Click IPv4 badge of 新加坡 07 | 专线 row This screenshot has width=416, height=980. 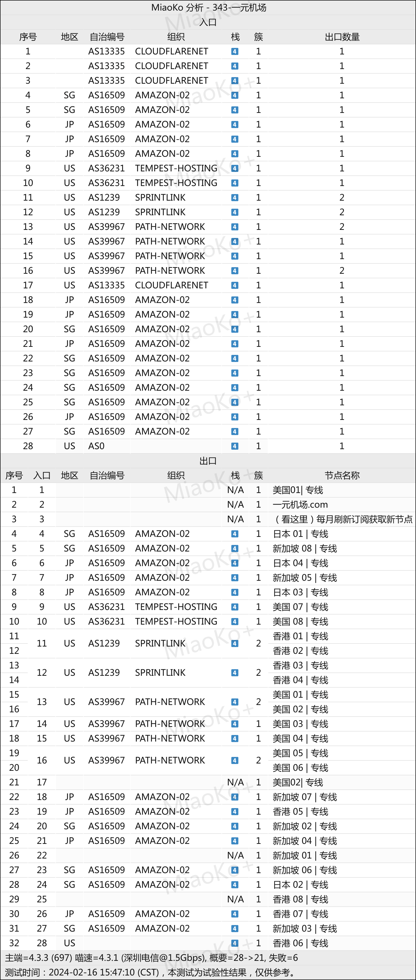235,797
